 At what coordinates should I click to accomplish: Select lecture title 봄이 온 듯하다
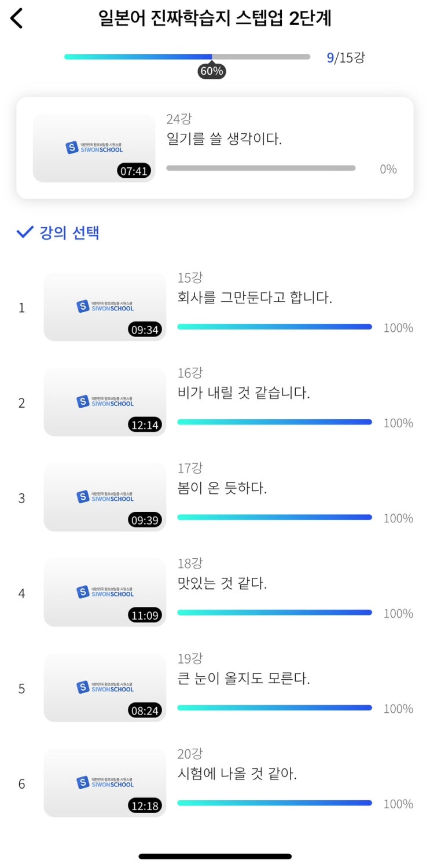222,488
